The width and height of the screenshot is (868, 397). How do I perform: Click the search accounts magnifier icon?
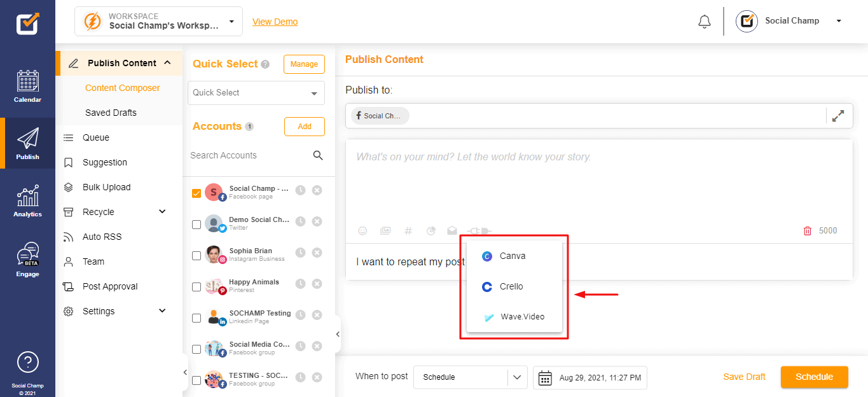(318, 155)
